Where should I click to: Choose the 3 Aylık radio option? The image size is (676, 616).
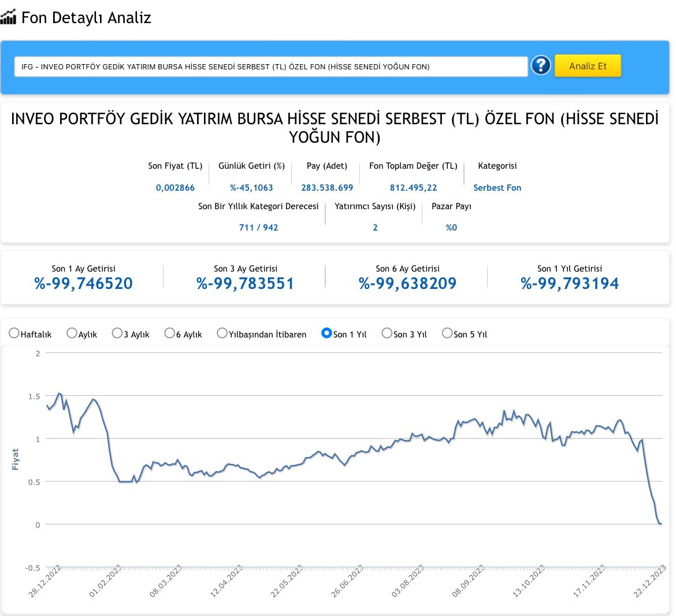click(117, 333)
